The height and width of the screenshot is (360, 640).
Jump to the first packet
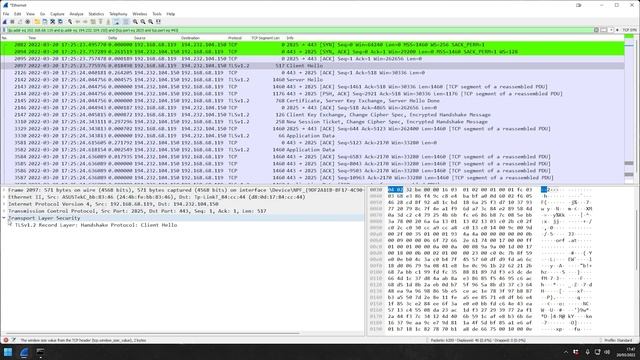(101, 22)
